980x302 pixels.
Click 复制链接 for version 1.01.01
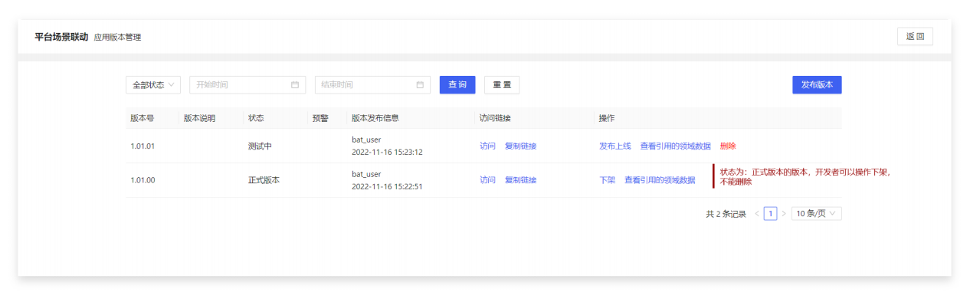(520, 146)
